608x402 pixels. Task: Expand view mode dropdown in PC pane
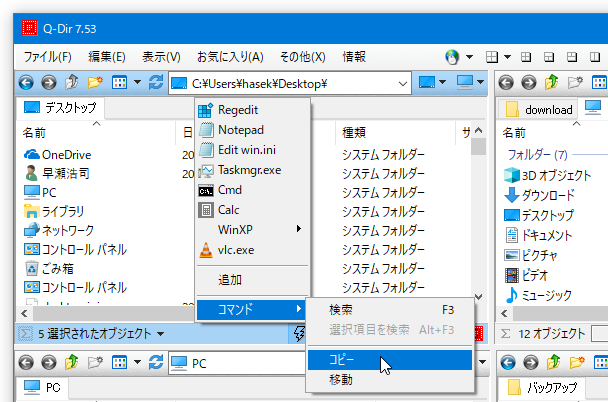[x=137, y=362]
